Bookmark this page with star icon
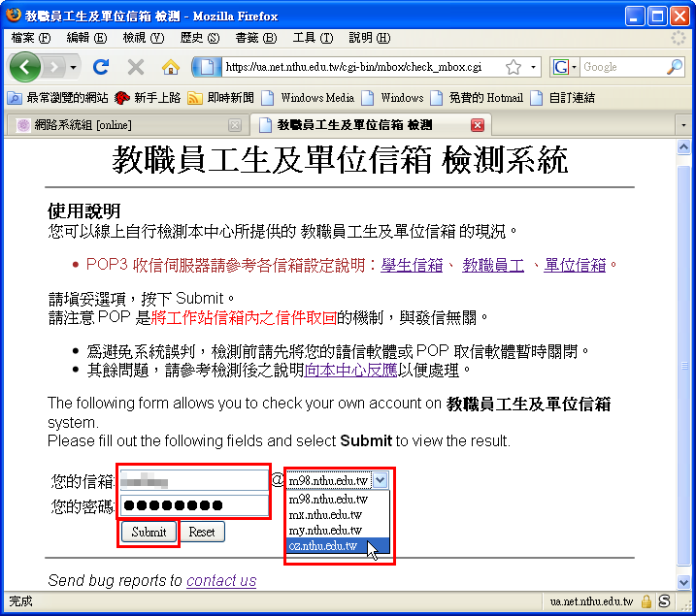Image resolution: width=696 pixels, height=616 pixels. (513, 67)
